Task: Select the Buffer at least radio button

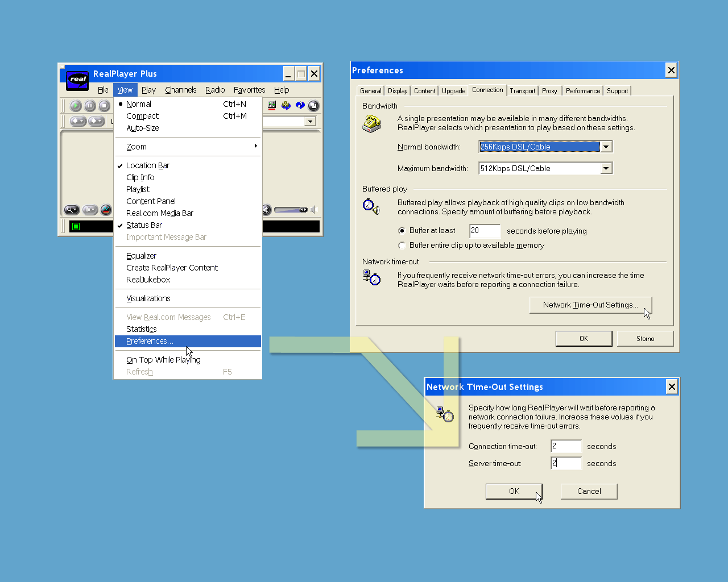Action: click(x=402, y=231)
